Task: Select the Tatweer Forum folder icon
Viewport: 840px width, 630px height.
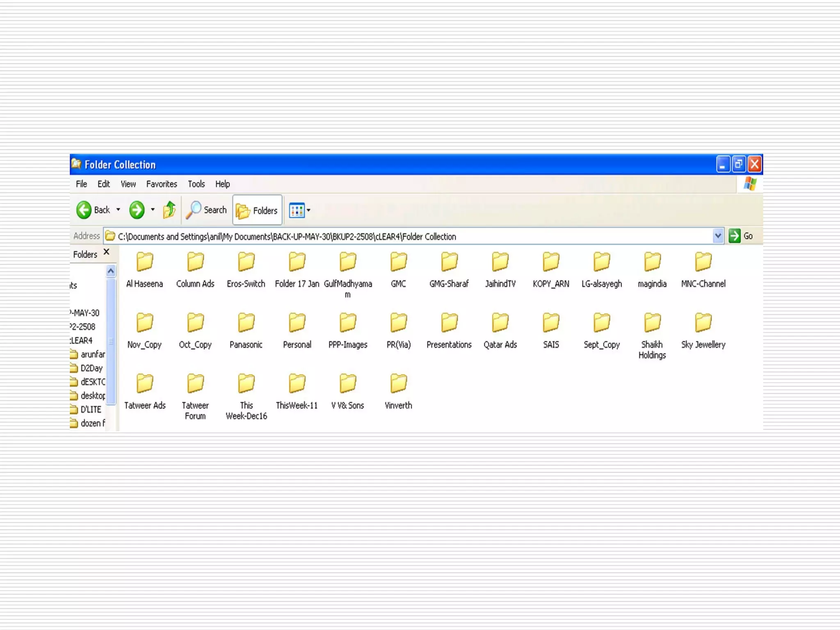Action: click(x=195, y=383)
